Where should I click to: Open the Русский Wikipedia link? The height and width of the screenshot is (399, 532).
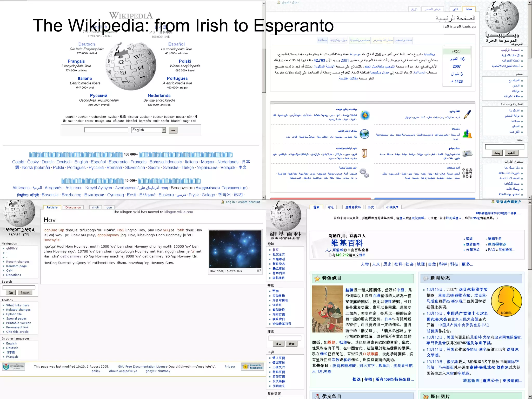pyautogui.click(x=99, y=96)
